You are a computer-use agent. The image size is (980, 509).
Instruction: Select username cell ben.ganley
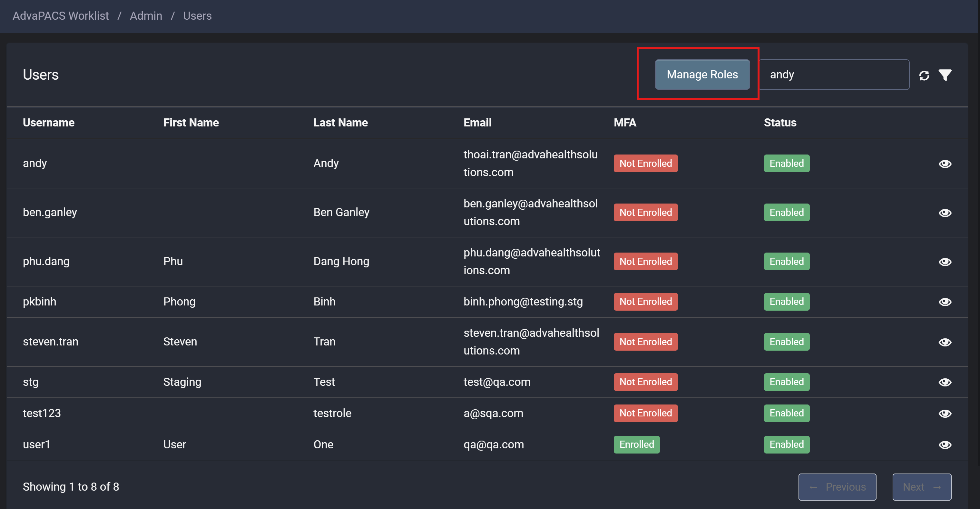point(50,213)
